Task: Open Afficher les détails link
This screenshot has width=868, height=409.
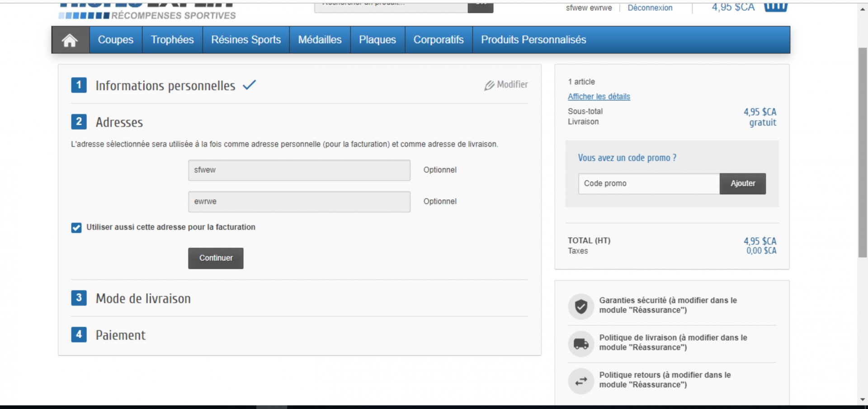Action: [x=599, y=97]
